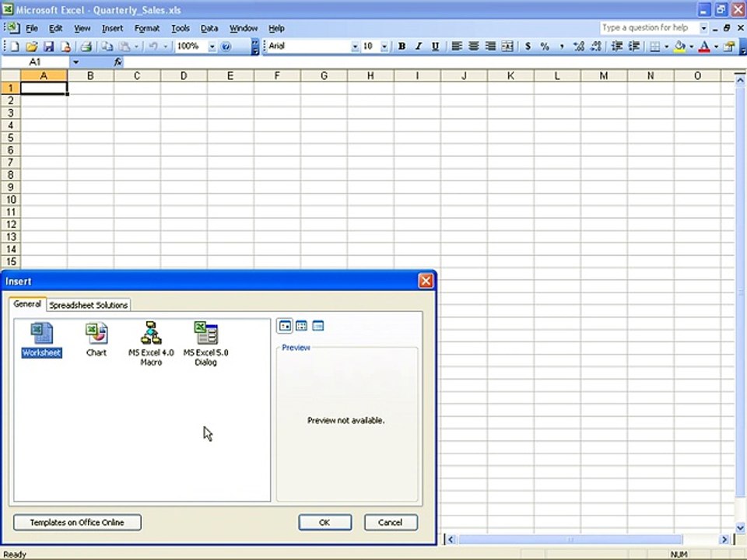The width and height of the screenshot is (747, 560).
Task: Toggle Align Left
Action: coord(457,46)
